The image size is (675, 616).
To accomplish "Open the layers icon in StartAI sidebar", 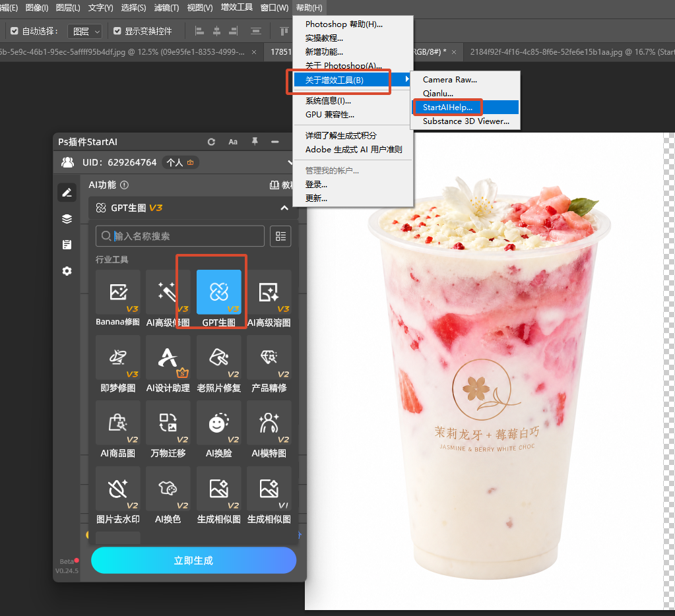I will (67, 218).
